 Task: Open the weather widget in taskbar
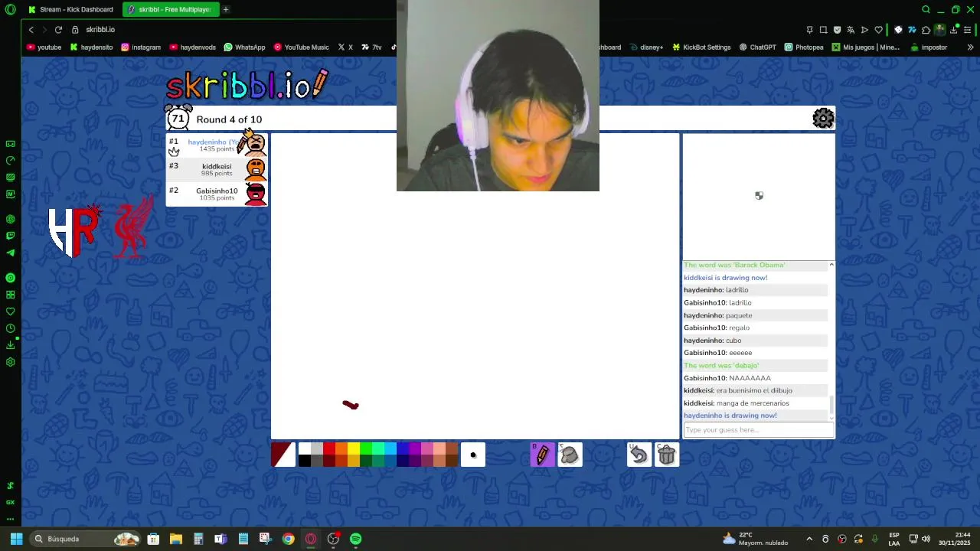(x=755, y=539)
